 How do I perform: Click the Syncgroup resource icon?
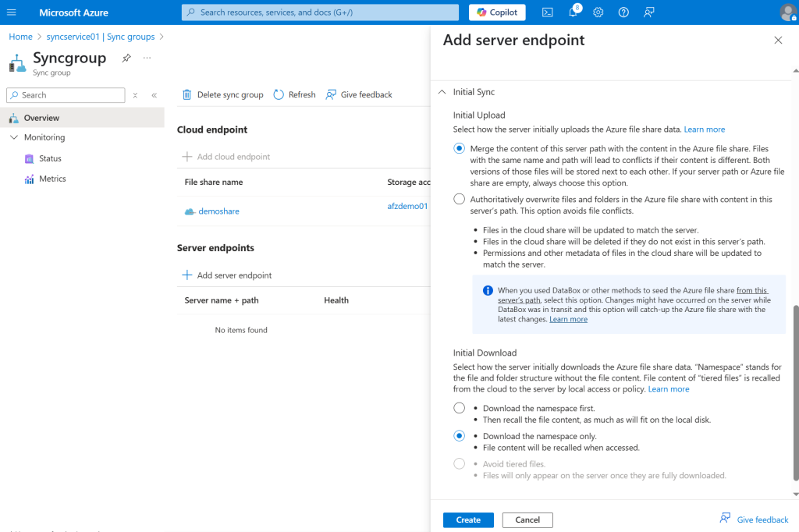17,63
